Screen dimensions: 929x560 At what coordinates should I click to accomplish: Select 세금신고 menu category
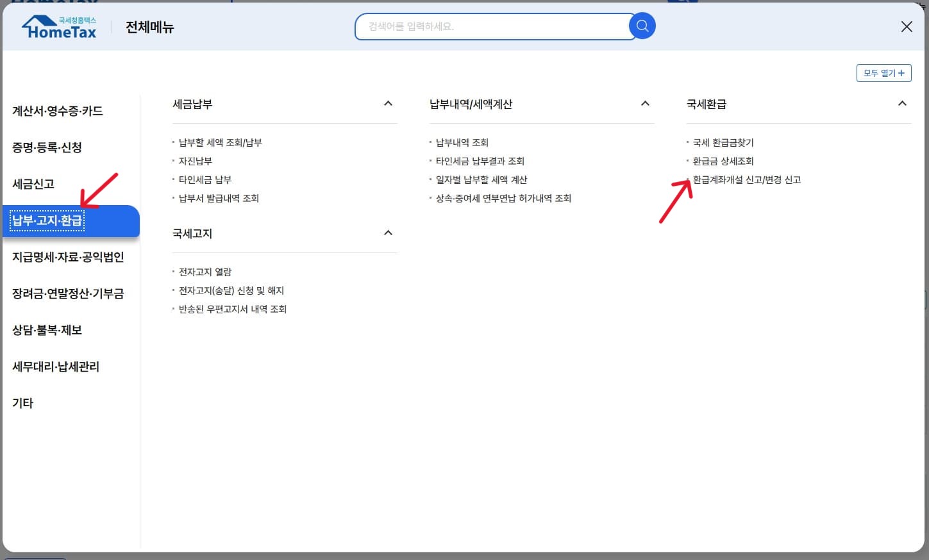click(x=33, y=184)
